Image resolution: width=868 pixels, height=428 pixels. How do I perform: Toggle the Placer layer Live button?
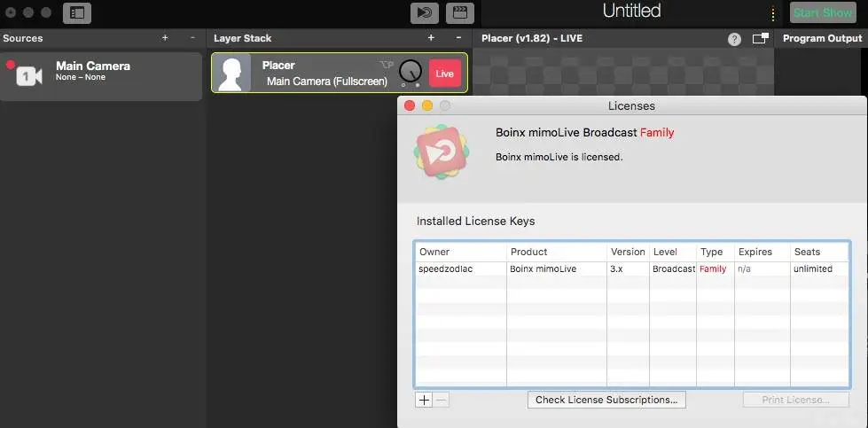point(445,73)
